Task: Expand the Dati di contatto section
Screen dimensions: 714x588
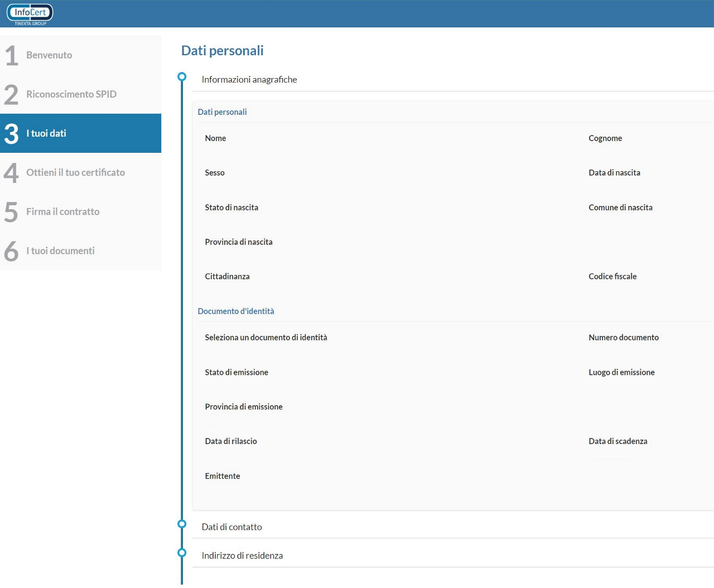Action: coord(231,527)
